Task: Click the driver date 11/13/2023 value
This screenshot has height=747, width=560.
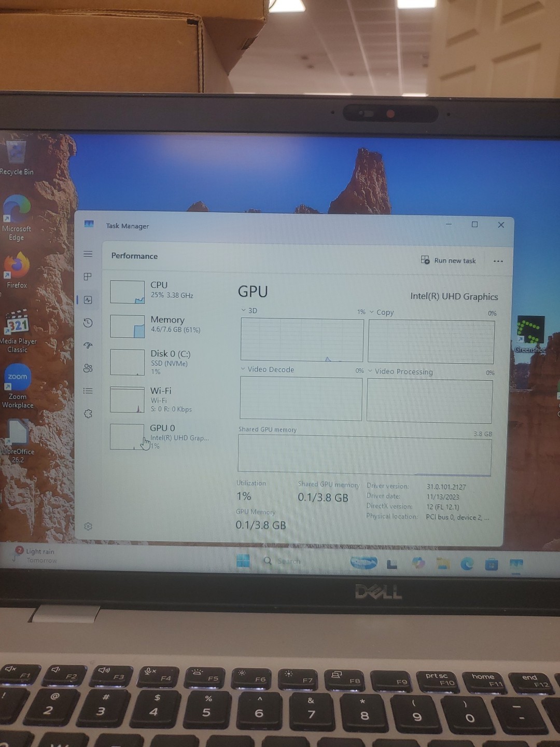Action: 443,497
